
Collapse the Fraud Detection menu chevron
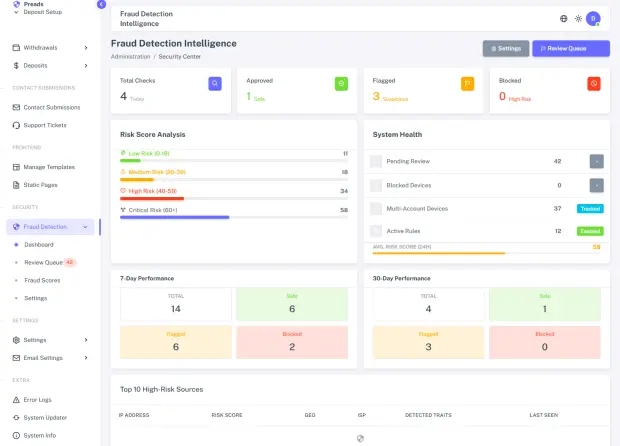coord(85,227)
